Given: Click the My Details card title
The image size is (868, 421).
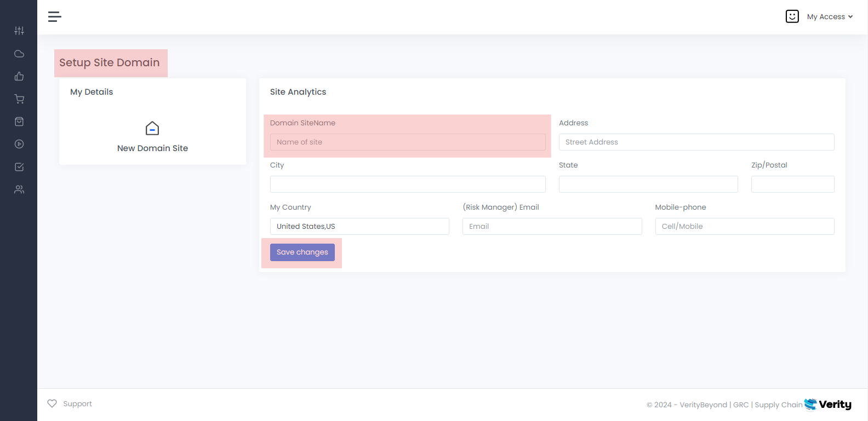Looking at the screenshot, I should coord(92,92).
